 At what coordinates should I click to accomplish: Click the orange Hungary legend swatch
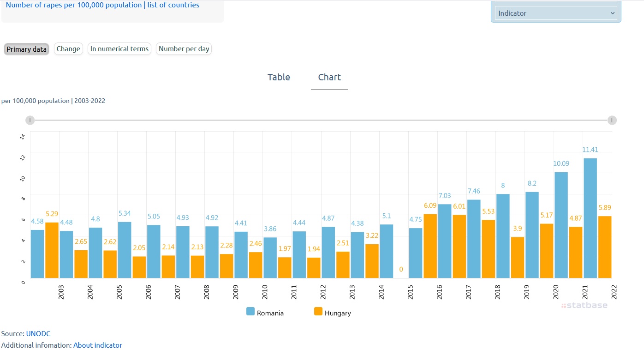click(318, 311)
